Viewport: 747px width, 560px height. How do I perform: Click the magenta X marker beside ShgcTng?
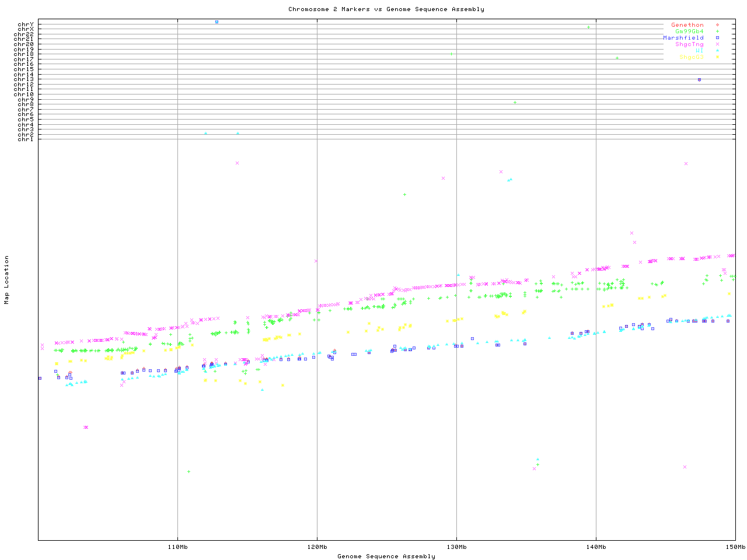tap(717, 44)
